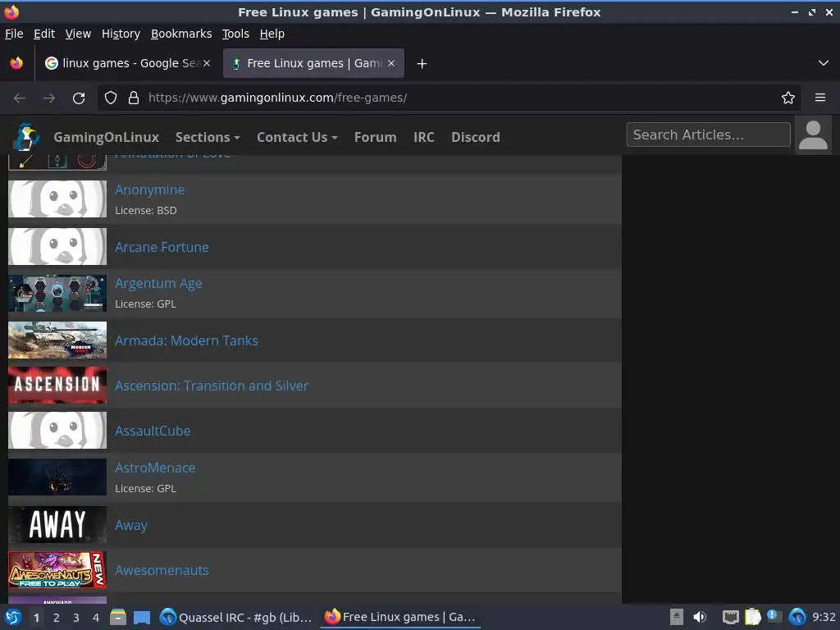Open Firefox hamburger application menu
Viewport: 840px width, 630px height.
pyautogui.click(x=820, y=98)
